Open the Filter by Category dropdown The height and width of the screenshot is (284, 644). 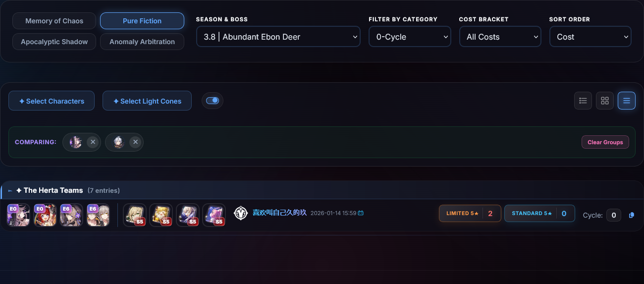click(410, 37)
